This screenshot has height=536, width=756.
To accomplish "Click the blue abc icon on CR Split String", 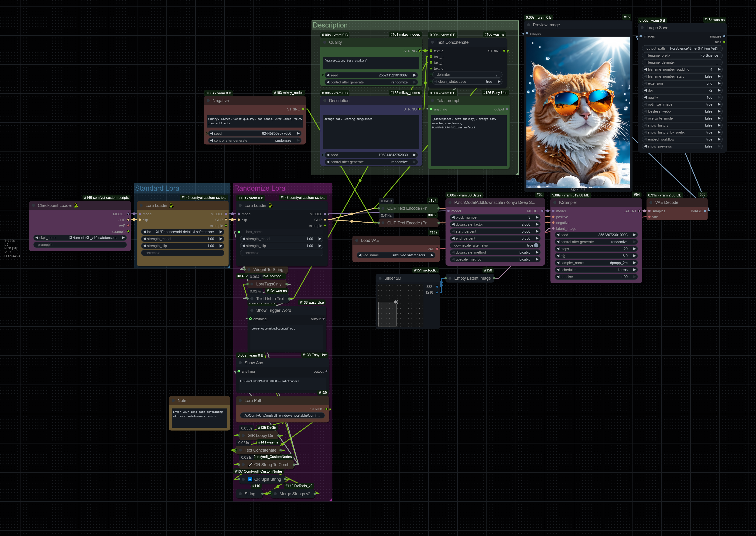I will [250, 479].
